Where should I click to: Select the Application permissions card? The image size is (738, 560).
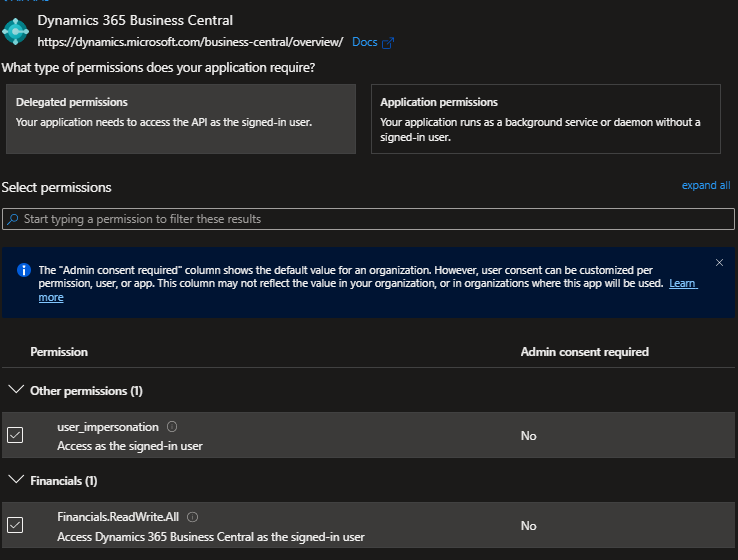click(x=546, y=119)
